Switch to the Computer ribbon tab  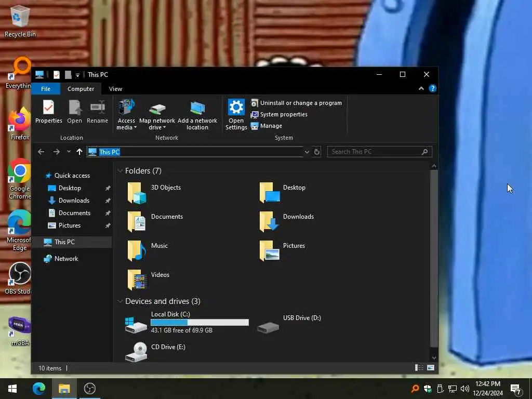tap(81, 89)
